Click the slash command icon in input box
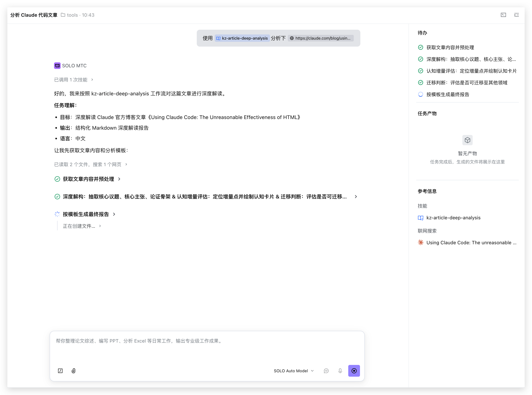The height and width of the screenshot is (395, 532). coord(60,371)
